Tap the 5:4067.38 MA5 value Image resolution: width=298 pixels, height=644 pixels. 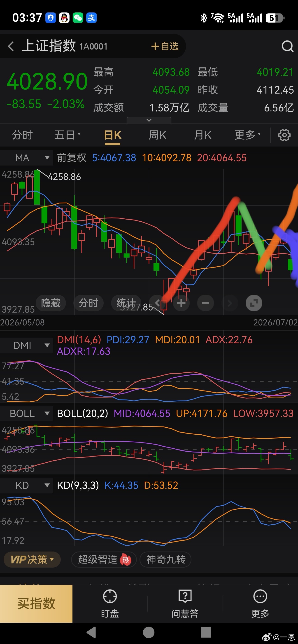click(114, 158)
